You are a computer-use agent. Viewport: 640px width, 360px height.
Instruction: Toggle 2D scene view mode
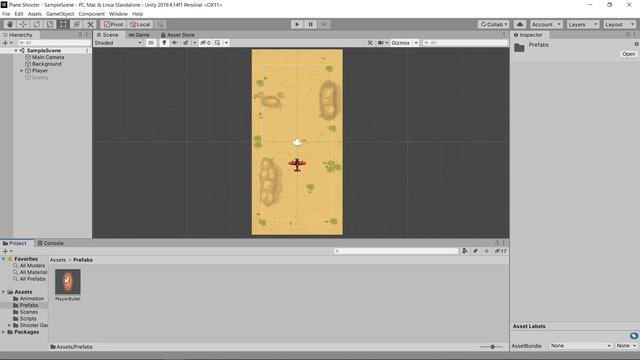[151, 43]
